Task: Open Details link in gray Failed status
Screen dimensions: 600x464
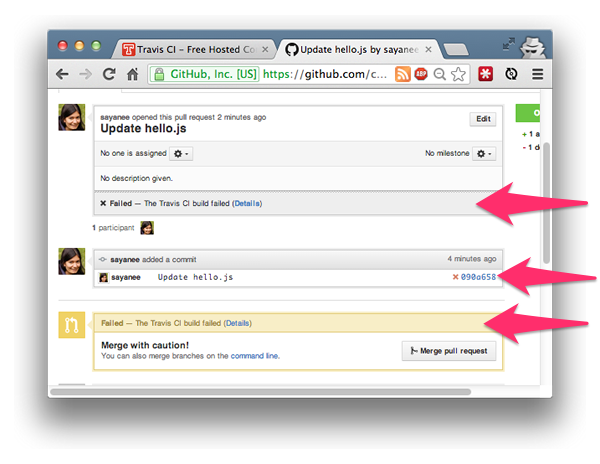Action: coord(247,204)
